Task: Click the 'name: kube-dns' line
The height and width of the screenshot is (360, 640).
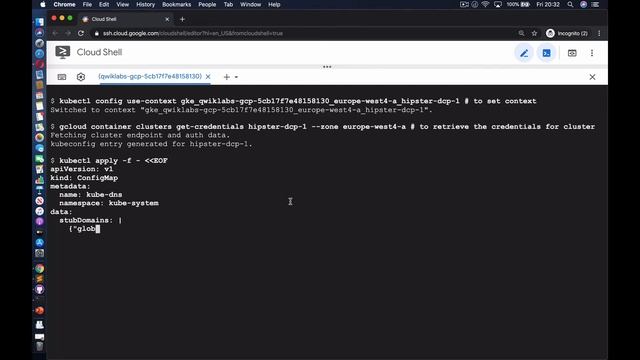Action: click(x=91, y=195)
